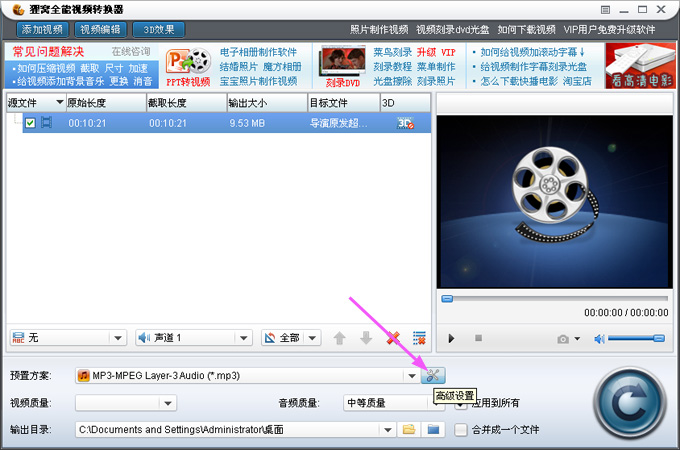This screenshot has width=680, height=450.
Task: Stop the preview playback
Action: point(478,338)
